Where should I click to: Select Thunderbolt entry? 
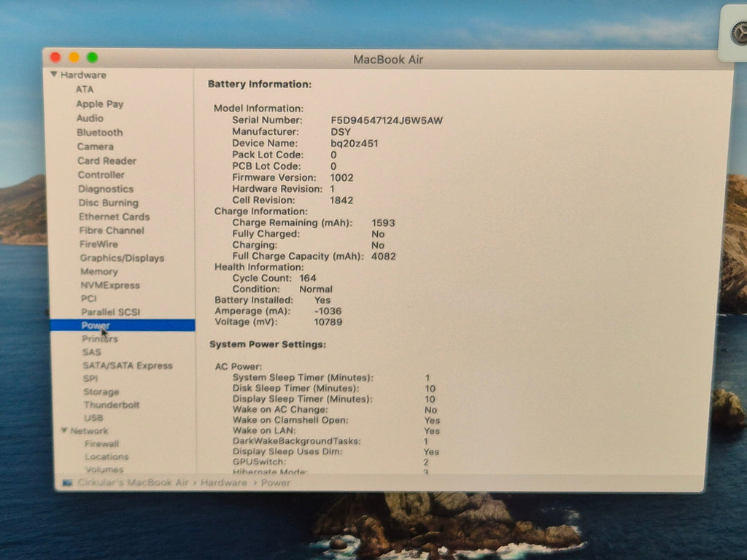[112, 405]
